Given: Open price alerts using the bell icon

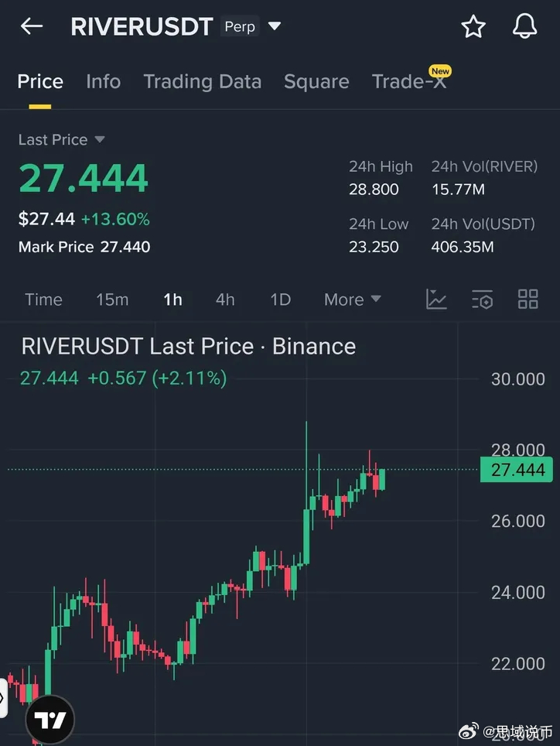Looking at the screenshot, I should pos(524,26).
